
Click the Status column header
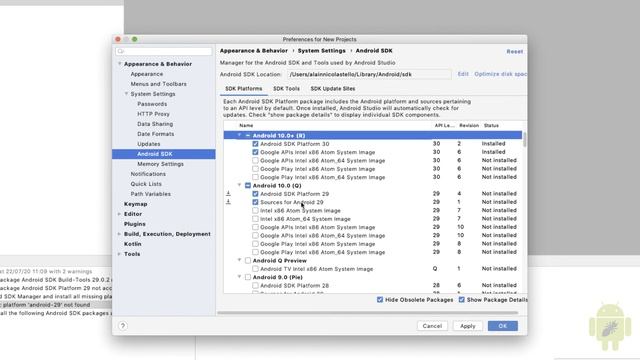491,125
